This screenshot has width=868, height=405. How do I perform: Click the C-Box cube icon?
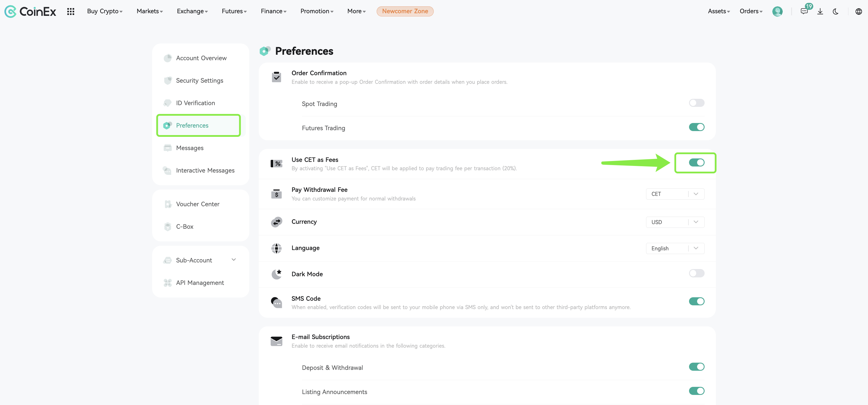[167, 227]
